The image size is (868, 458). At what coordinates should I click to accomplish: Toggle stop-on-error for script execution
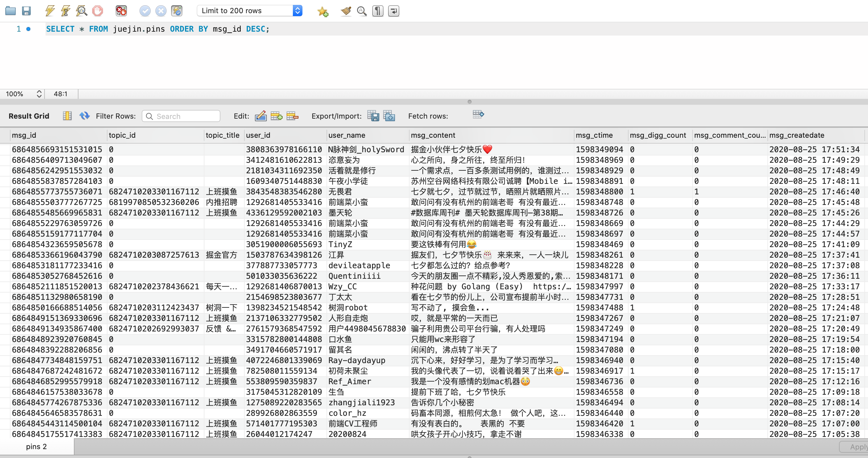(x=121, y=11)
